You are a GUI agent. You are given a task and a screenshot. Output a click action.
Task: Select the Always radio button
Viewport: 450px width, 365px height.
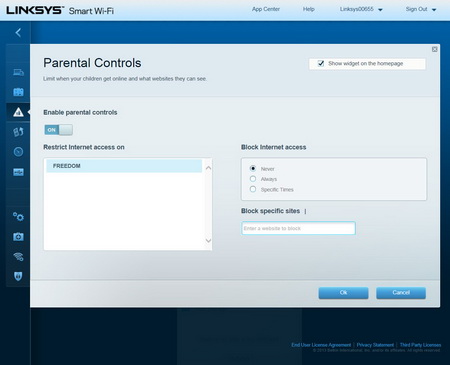click(253, 179)
